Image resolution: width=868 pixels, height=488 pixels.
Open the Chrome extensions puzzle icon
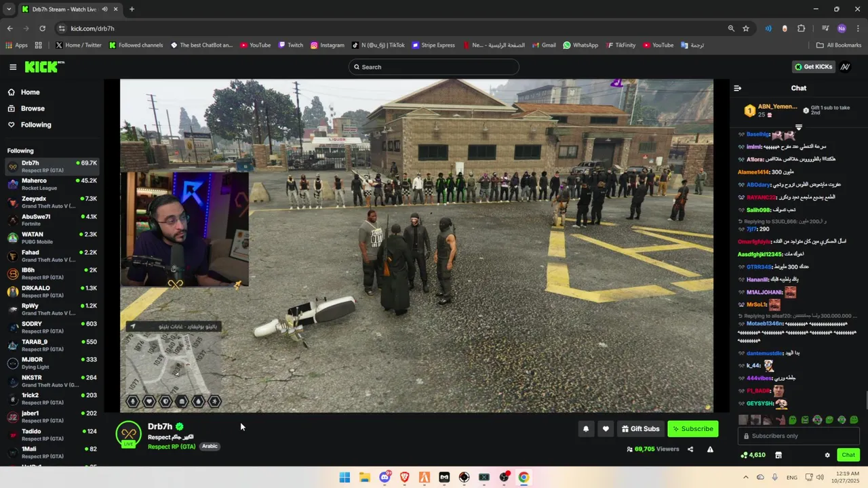coord(802,28)
